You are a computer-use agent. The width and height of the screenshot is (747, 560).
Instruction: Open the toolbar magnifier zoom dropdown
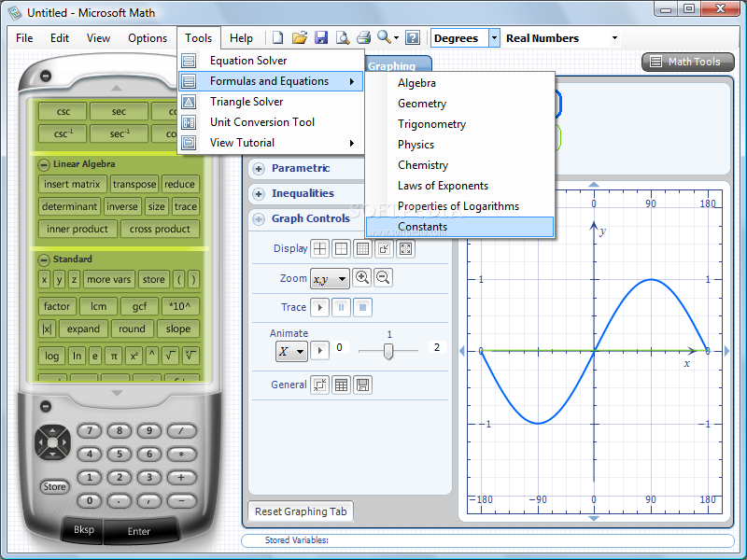click(x=396, y=37)
